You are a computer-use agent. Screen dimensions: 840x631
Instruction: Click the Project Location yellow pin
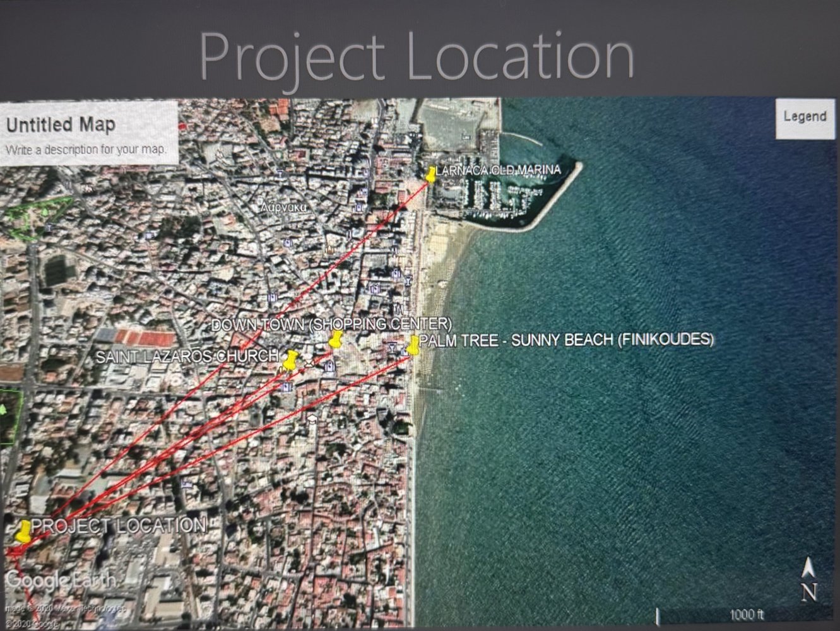pos(24,531)
